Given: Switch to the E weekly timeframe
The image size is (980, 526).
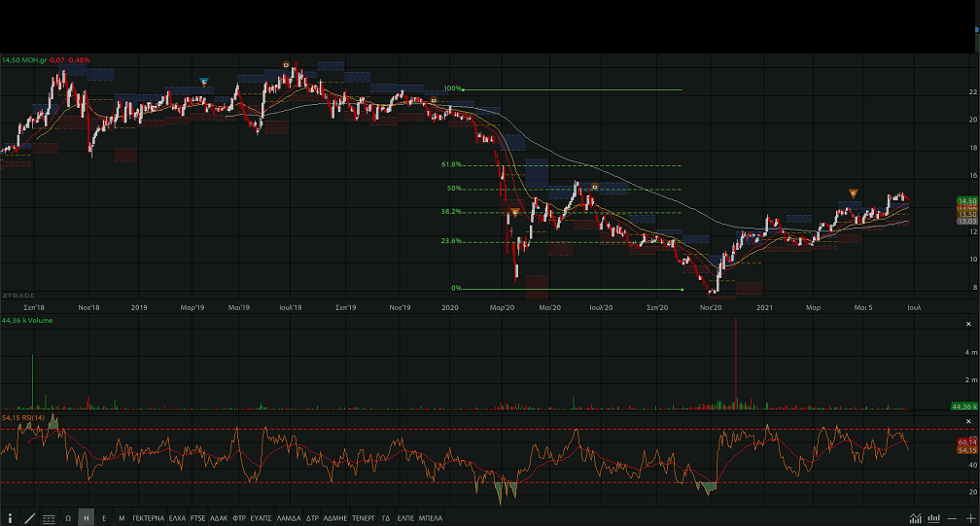Looking at the screenshot, I should point(104,518).
